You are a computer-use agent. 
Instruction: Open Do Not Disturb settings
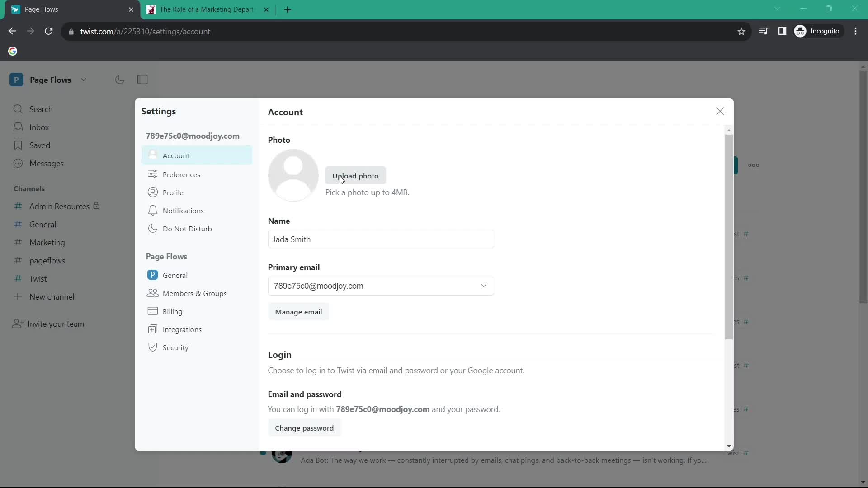pyautogui.click(x=188, y=228)
